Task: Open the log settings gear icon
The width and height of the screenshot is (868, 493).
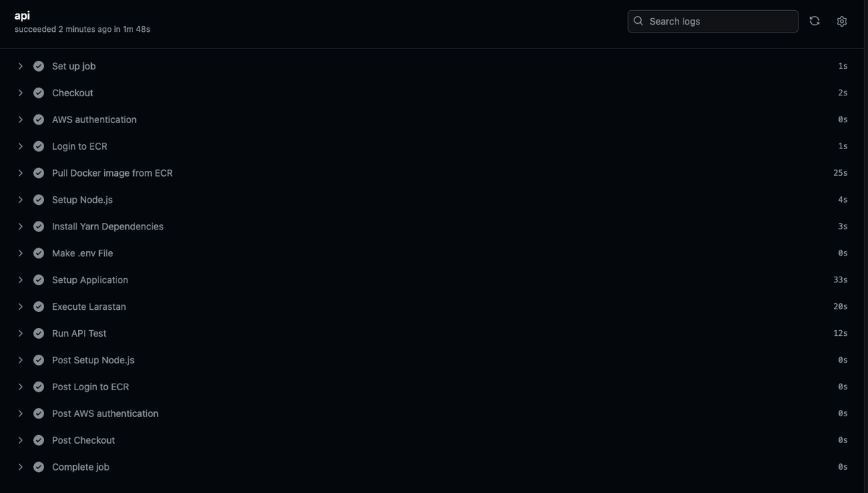Action: (x=842, y=21)
